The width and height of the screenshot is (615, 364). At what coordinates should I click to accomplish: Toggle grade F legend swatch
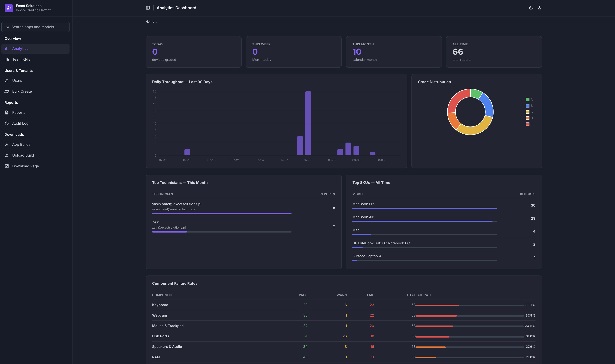click(527, 124)
